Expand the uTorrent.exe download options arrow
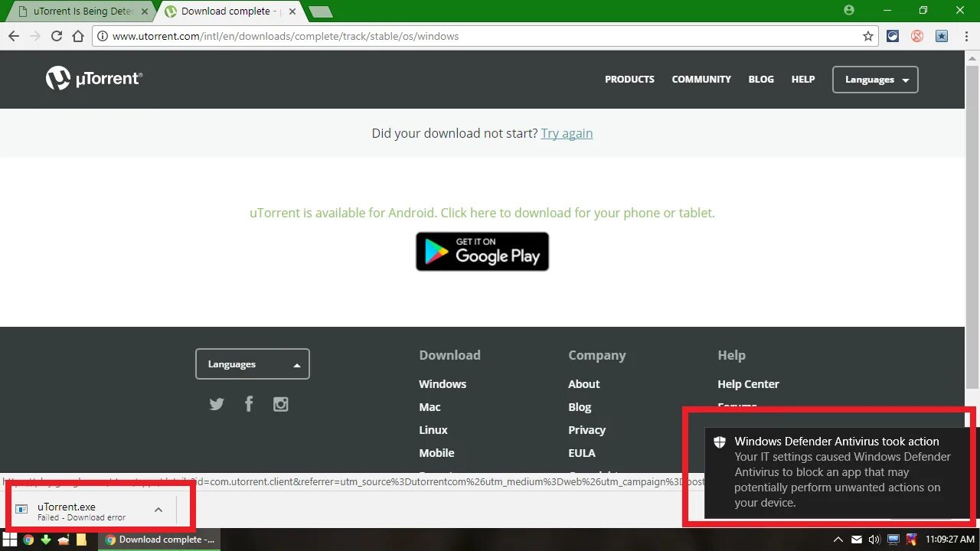The image size is (980, 551). coord(158,510)
